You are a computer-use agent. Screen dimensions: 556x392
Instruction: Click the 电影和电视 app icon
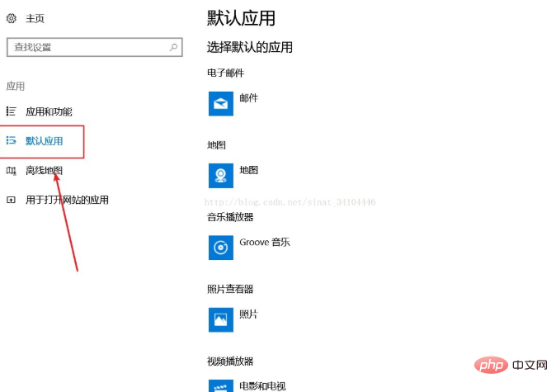pos(221,386)
